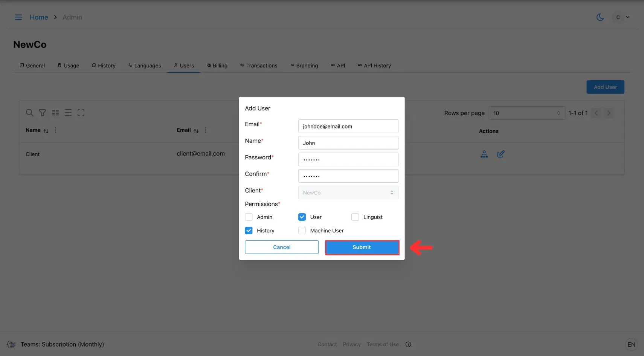
Task: Open the Terms of Use link
Action: [383, 344]
